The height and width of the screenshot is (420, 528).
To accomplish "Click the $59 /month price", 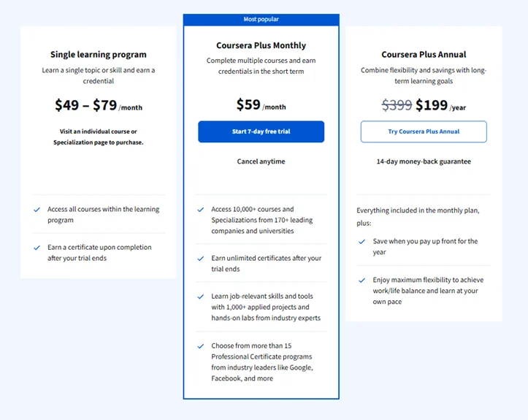I will coord(261,105).
